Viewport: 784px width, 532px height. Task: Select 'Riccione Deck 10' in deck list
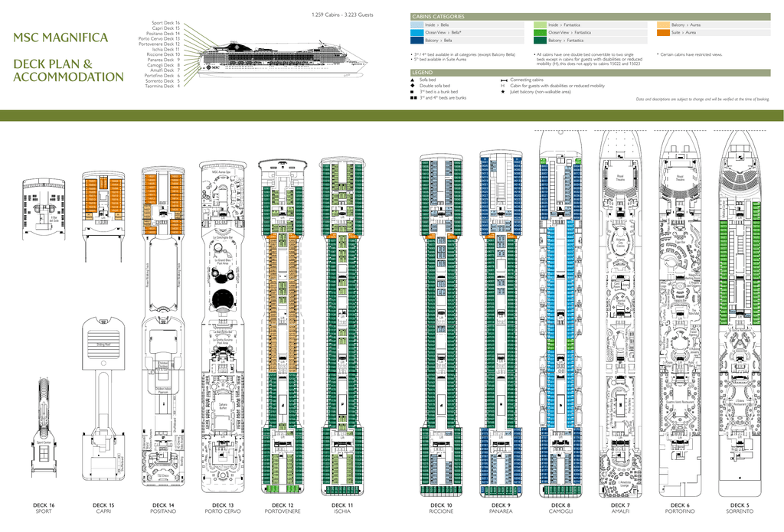click(x=163, y=54)
